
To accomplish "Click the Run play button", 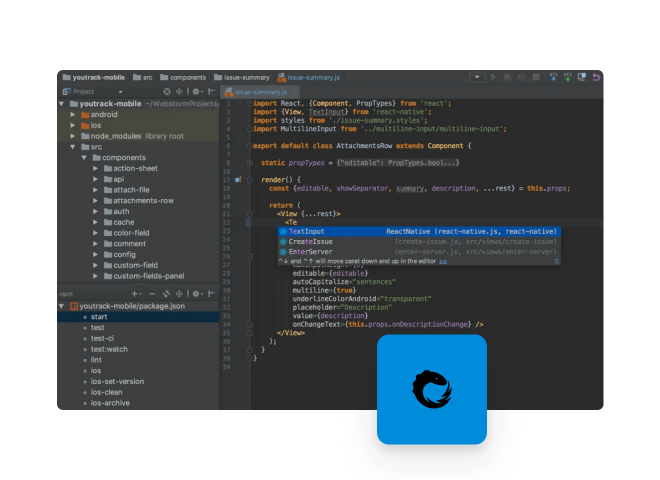I will pyautogui.click(x=493, y=77).
